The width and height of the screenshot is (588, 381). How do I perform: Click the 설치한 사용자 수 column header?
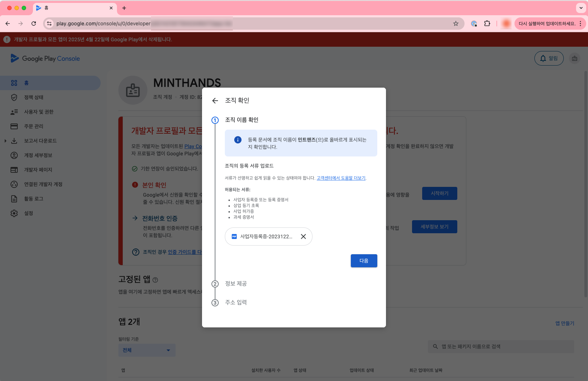pyautogui.click(x=266, y=370)
